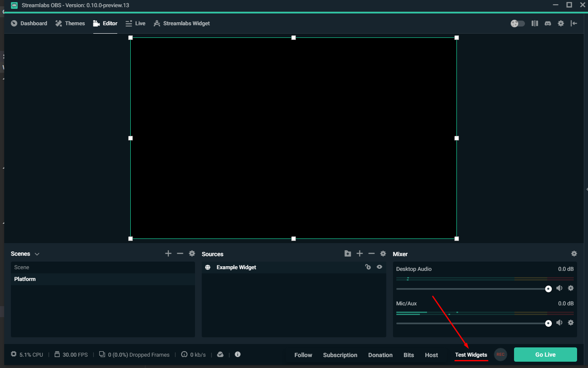Mute the Desktop Audio
Screen dimensions: 588x368
click(559, 288)
